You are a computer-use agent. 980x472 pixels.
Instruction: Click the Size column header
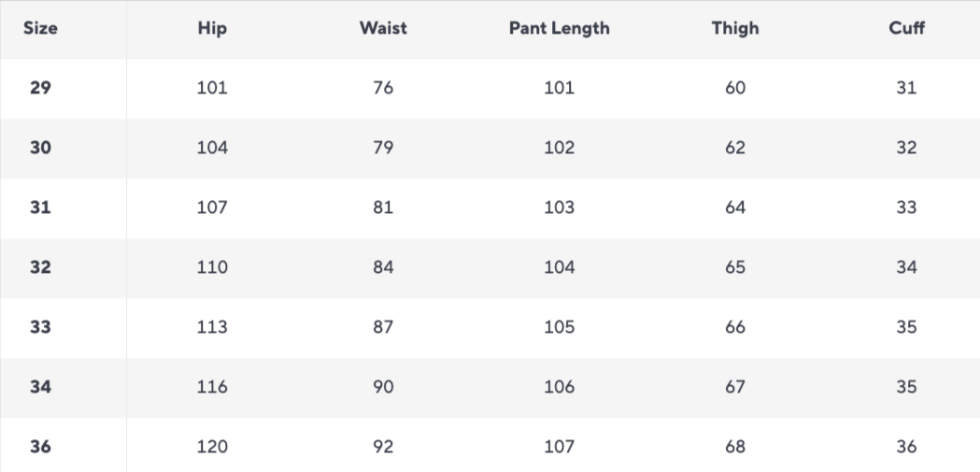coord(40,28)
